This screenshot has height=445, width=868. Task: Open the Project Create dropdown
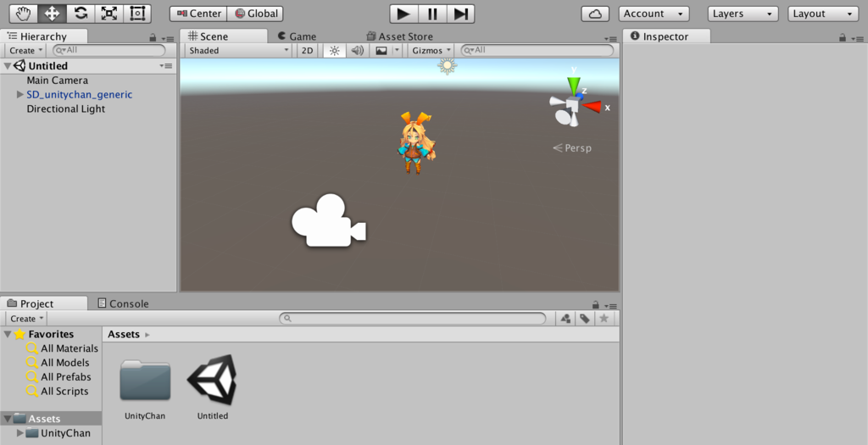26,319
